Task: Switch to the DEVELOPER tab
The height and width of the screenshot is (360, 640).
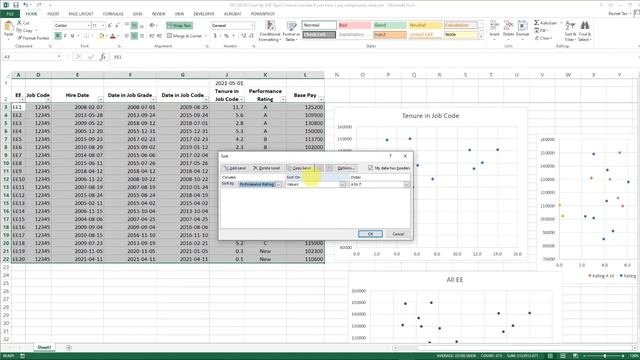Action: pos(204,14)
